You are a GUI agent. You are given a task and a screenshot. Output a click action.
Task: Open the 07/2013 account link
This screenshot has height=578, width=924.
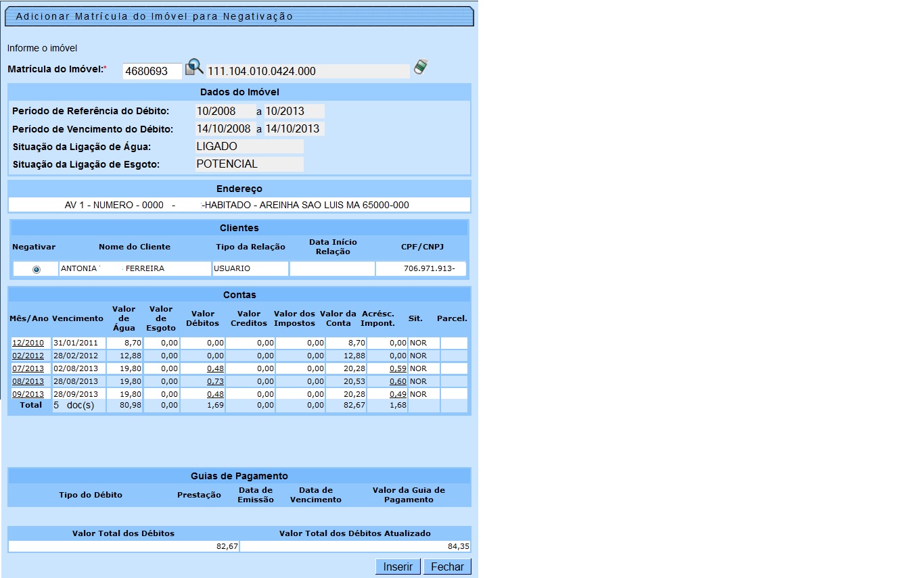(x=28, y=369)
